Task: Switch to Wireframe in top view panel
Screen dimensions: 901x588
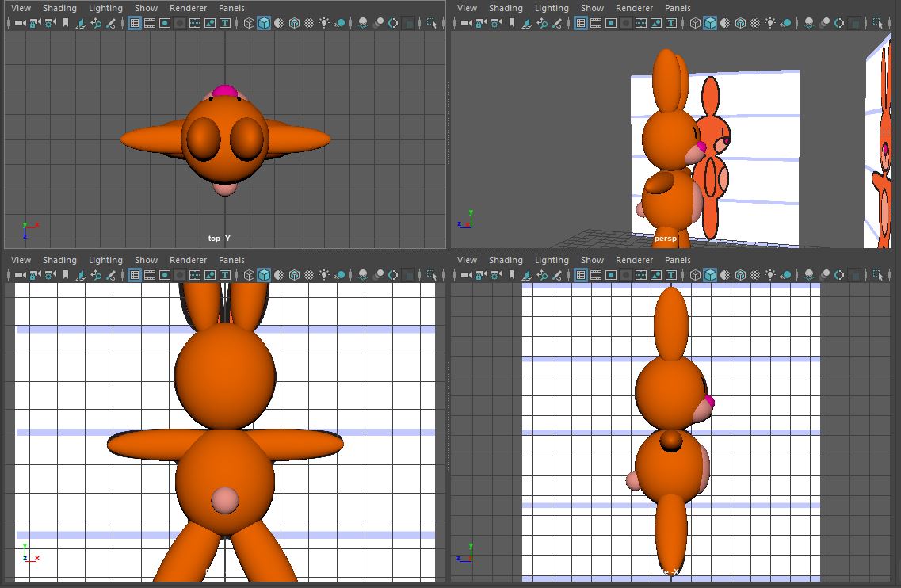Action: pos(249,23)
